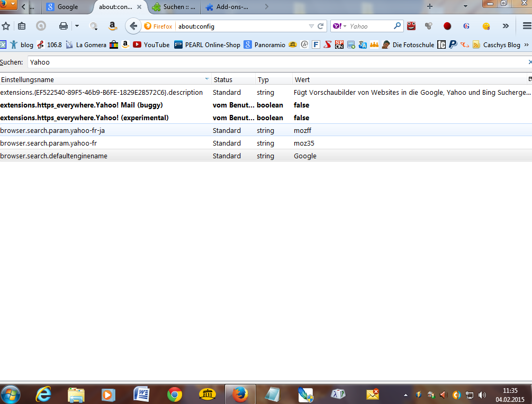Close the about:config tab
Viewport: 532px width, 404px height.
click(139, 7)
